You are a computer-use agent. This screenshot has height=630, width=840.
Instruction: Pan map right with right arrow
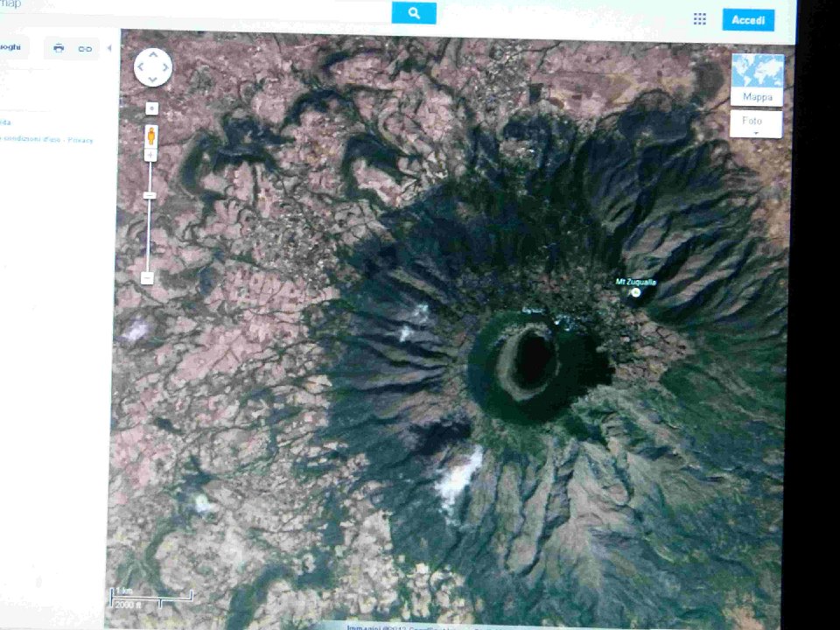(166, 67)
